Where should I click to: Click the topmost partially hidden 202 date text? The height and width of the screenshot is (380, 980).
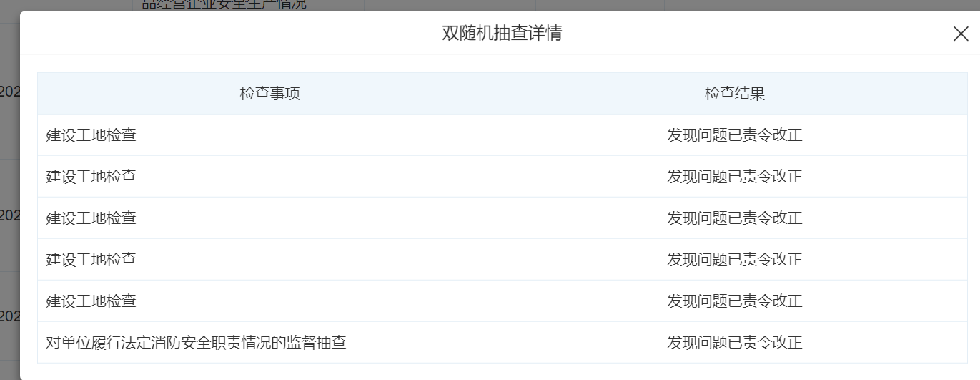(9, 92)
